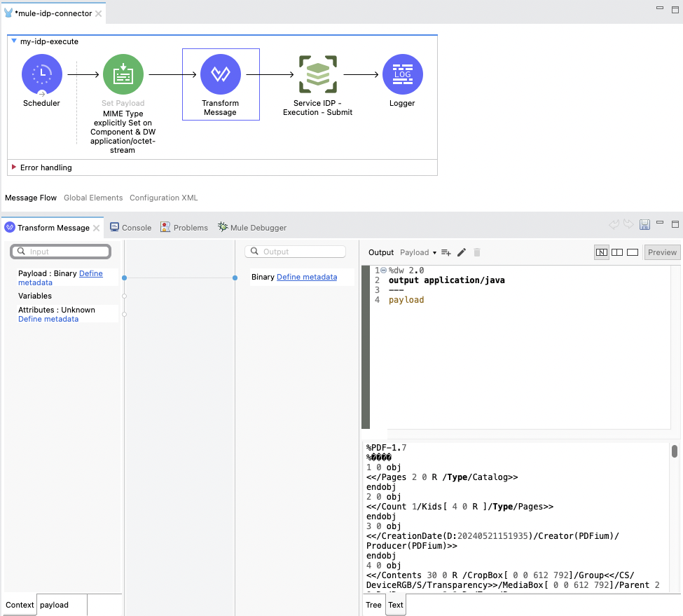Expand the Error handling section
The width and height of the screenshot is (683, 616).
point(14,167)
